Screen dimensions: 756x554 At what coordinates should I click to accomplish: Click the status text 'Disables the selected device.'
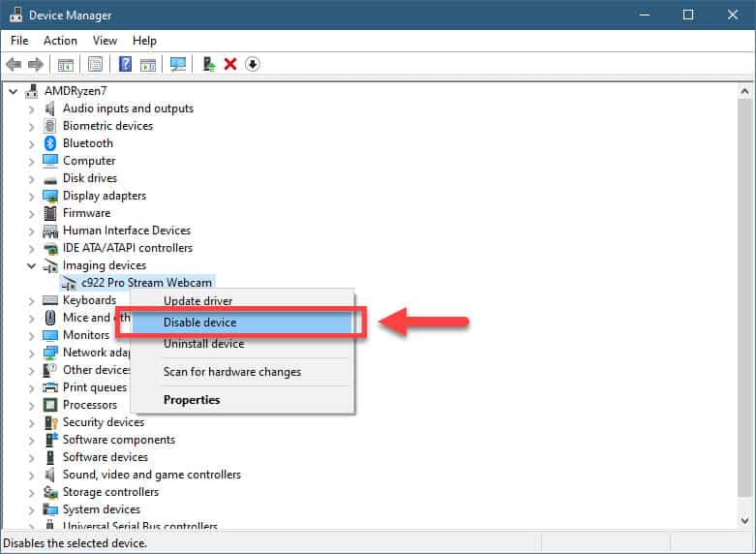[75, 543]
